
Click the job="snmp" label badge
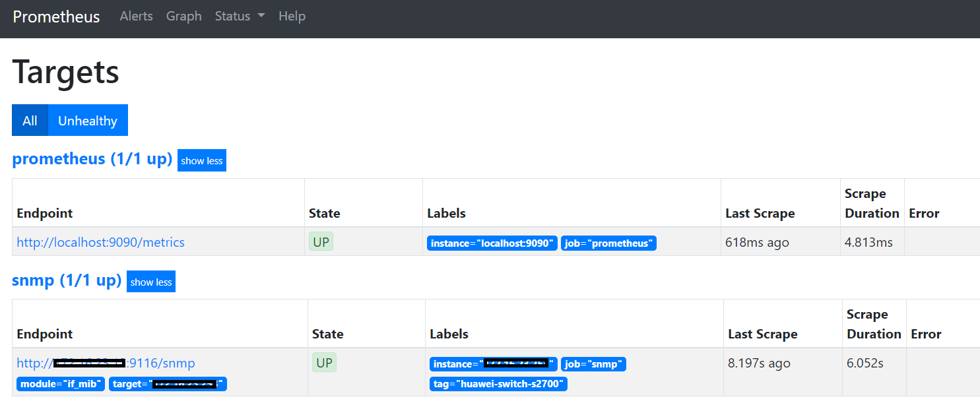pyautogui.click(x=593, y=364)
